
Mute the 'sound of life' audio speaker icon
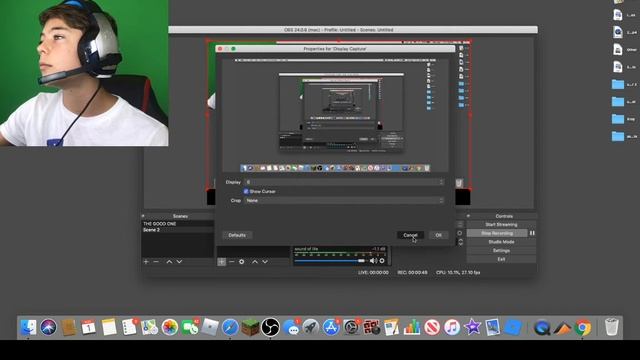pyautogui.click(x=373, y=260)
